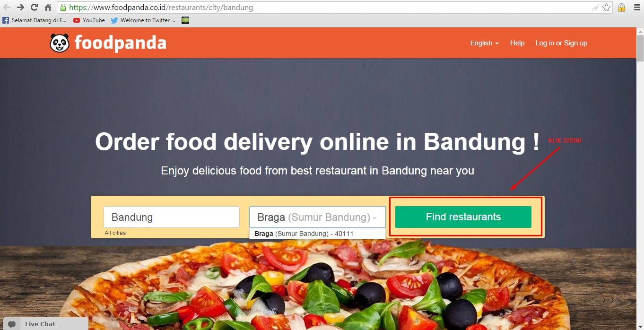
Task: Open the Bandung city selector field
Action: coord(172,217)
